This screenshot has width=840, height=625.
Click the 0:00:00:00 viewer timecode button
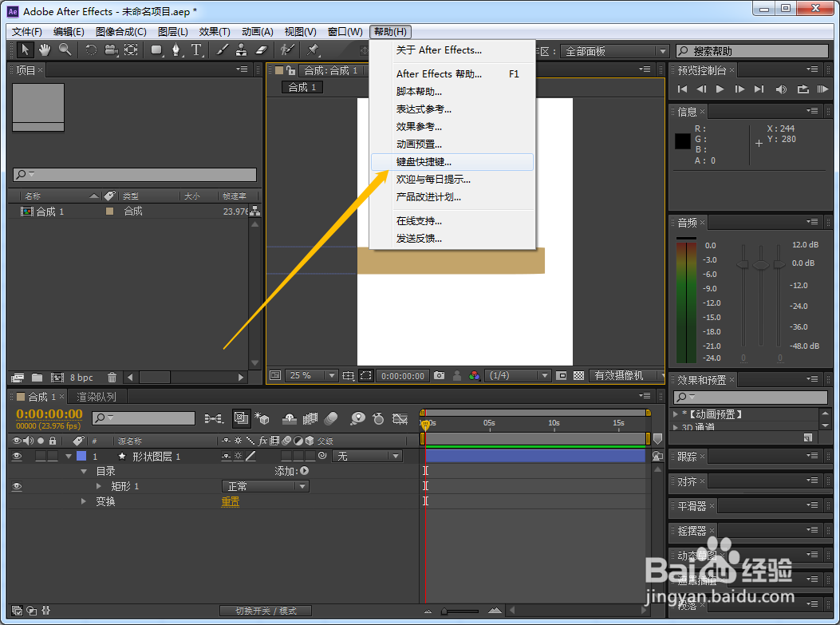[x=402, y=376]
